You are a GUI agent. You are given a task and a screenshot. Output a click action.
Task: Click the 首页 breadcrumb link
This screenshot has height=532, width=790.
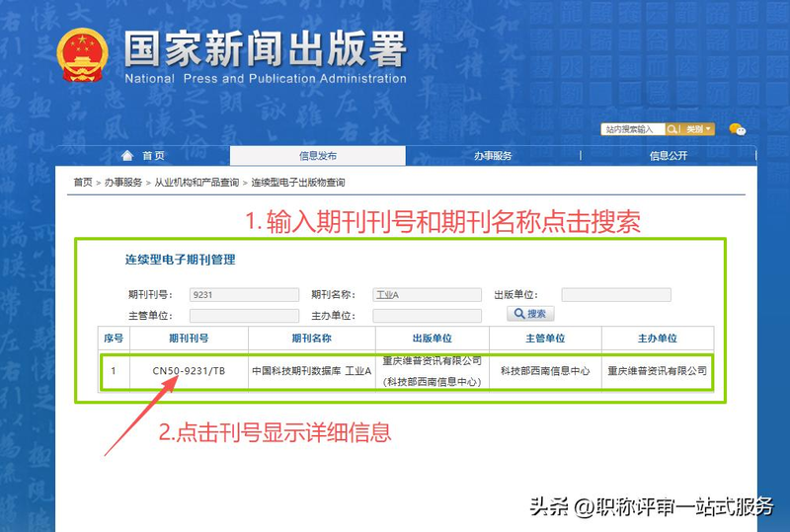click(83, 183)
